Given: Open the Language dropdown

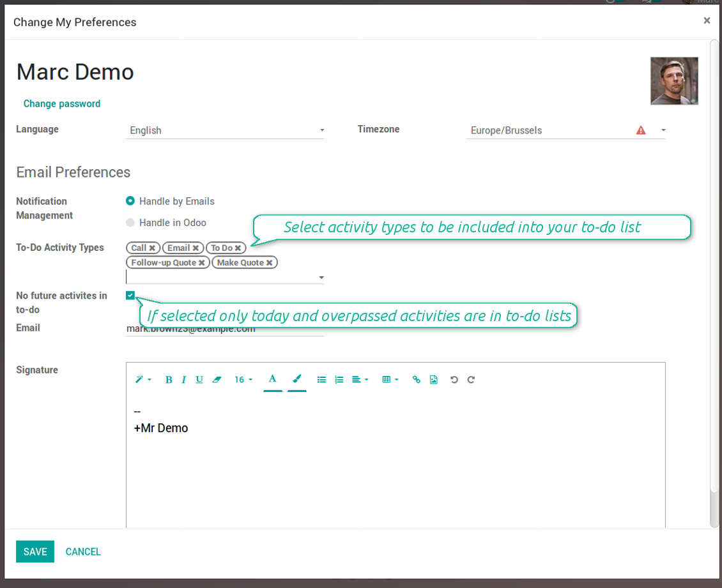Looking at the screenshot, I should click(x=225, y=130).
